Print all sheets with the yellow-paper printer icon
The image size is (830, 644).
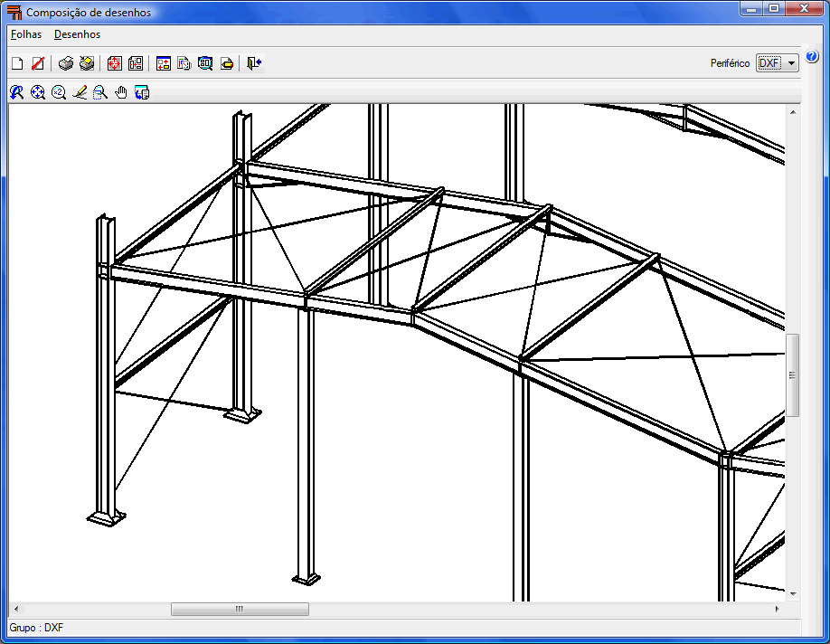(87, 63)
